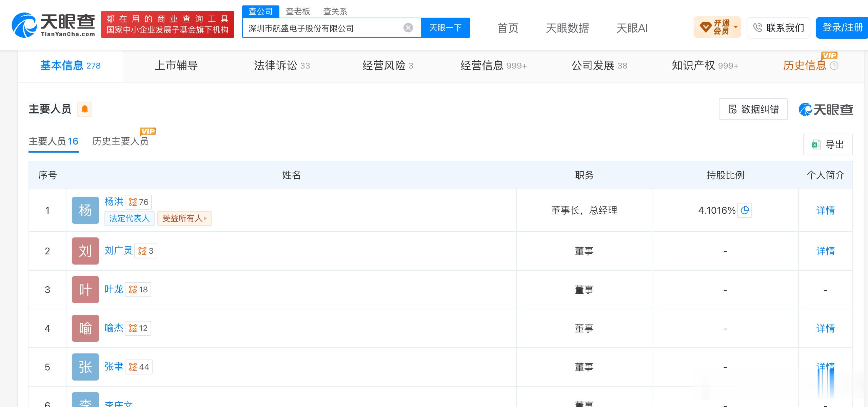Click the 张 avatar thumbnail
The width and height of the screenshot is (868, 407).
pyautogui.click(x=85, y=367)
